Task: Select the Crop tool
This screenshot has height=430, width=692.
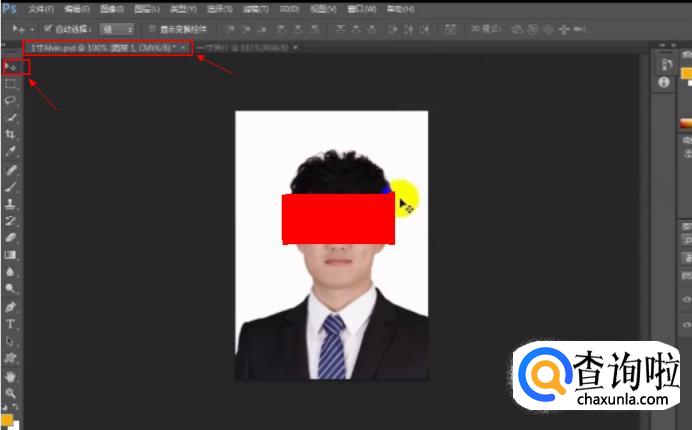Action: [x=11, y=134]
